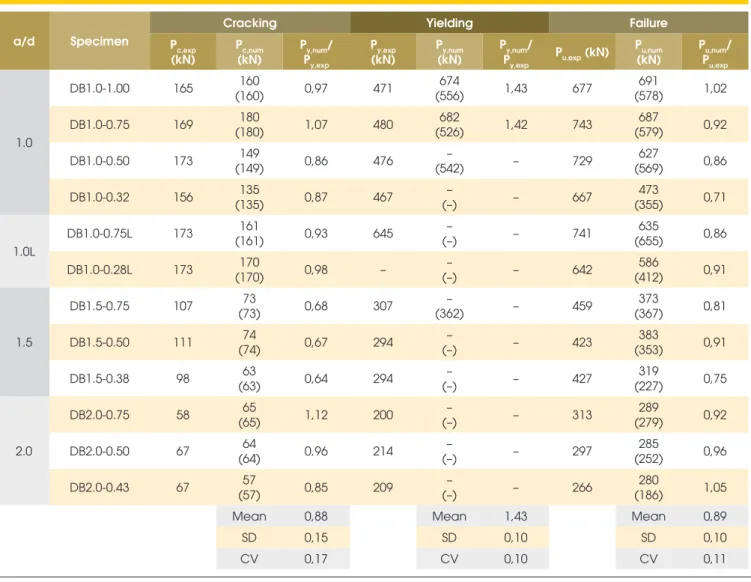Click the a/d column header

(x=24, y=41)
